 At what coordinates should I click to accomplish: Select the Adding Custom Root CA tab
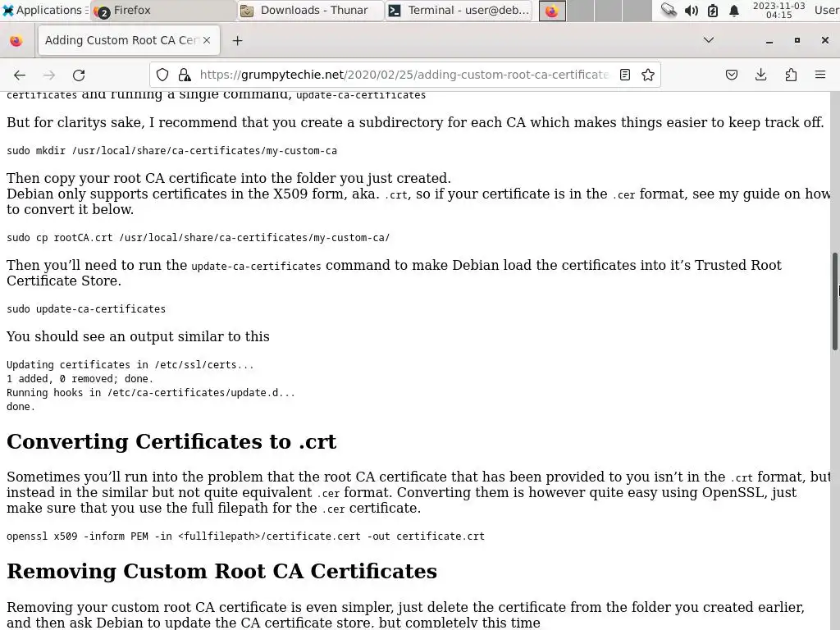(129, 40)
